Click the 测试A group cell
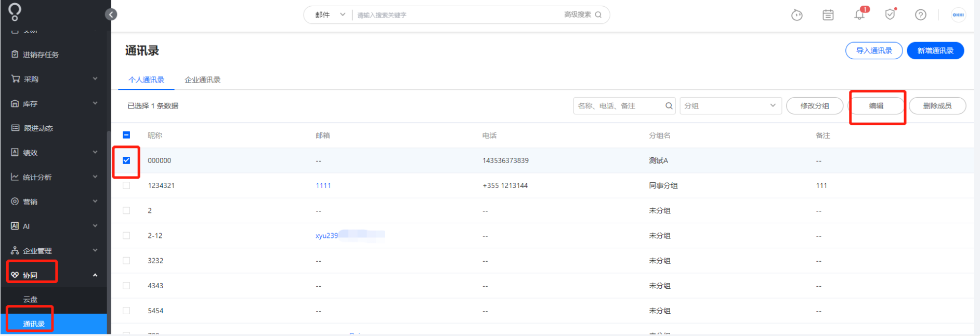This screenshot has height=336, width=980. click(659, 160)
